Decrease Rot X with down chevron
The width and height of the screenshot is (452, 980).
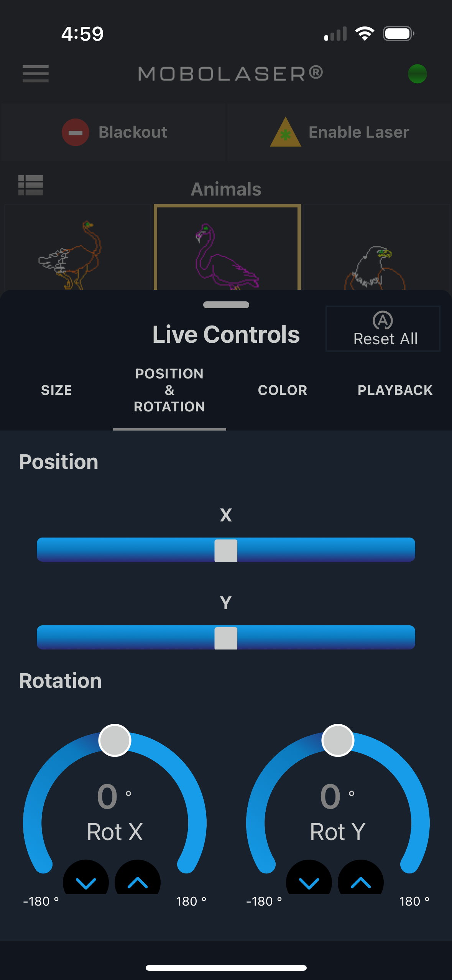(86, 881)
